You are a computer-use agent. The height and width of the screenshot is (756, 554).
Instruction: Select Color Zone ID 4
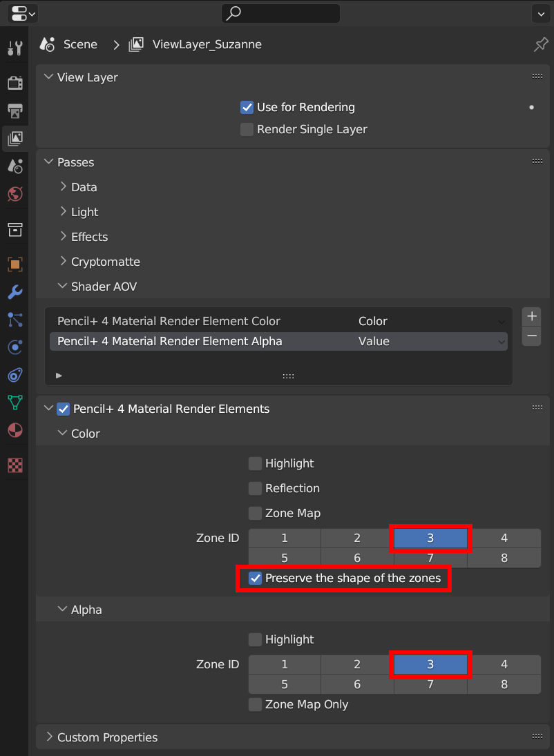pos(504,538)
